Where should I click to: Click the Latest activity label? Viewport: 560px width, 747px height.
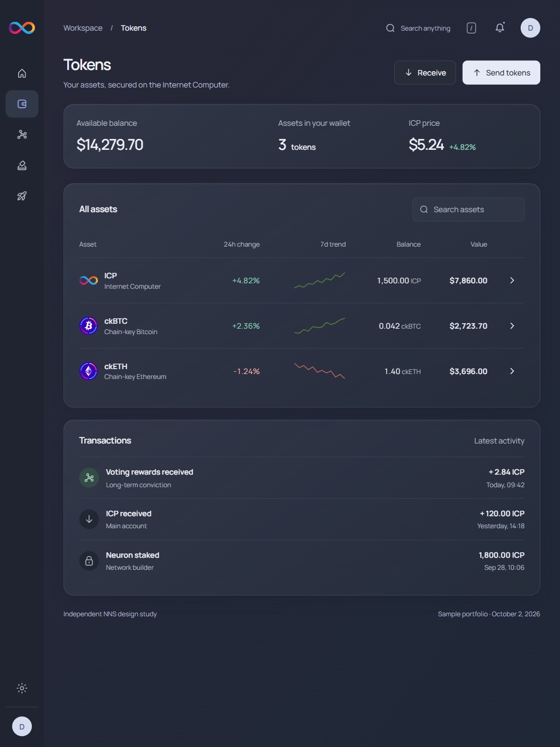pyautogui.click(x=499, y=441)
